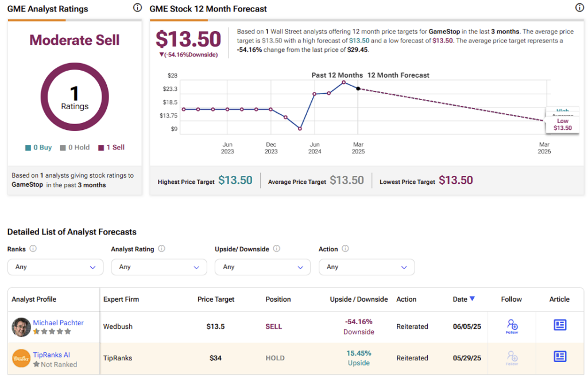588x377 pixels.
Task: Click the 12 Month Forecast chart label
Action: 399,75
